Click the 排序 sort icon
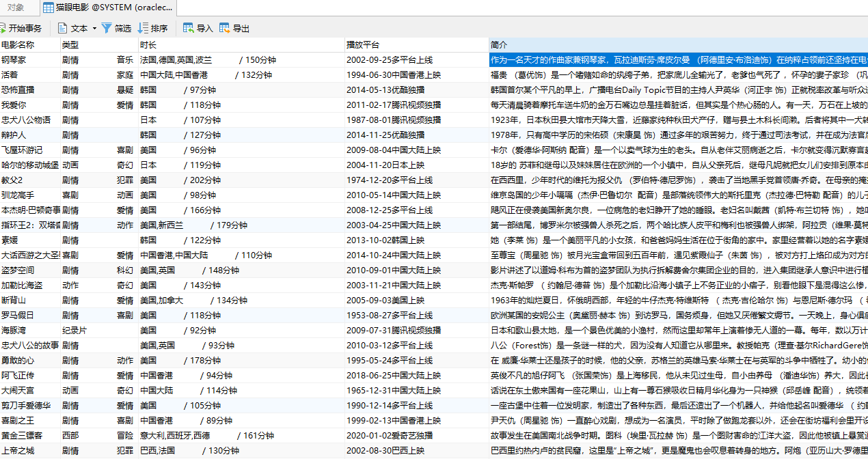This screenshot has width=868, height=459. 143,28
